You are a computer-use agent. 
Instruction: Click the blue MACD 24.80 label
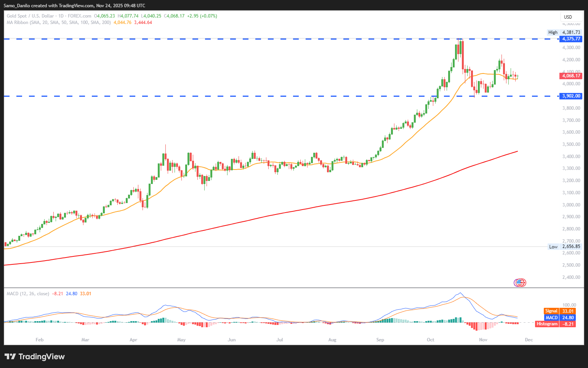(560, 317)
